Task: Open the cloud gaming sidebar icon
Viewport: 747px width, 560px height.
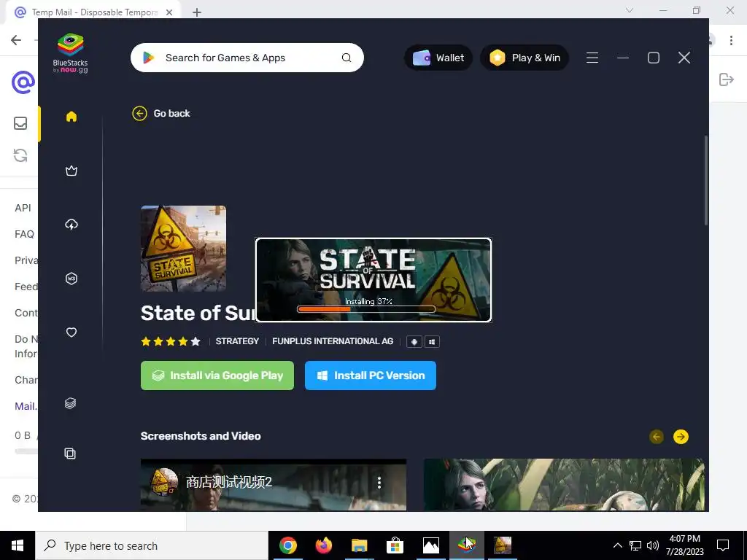Action: (x=71, y=225)
